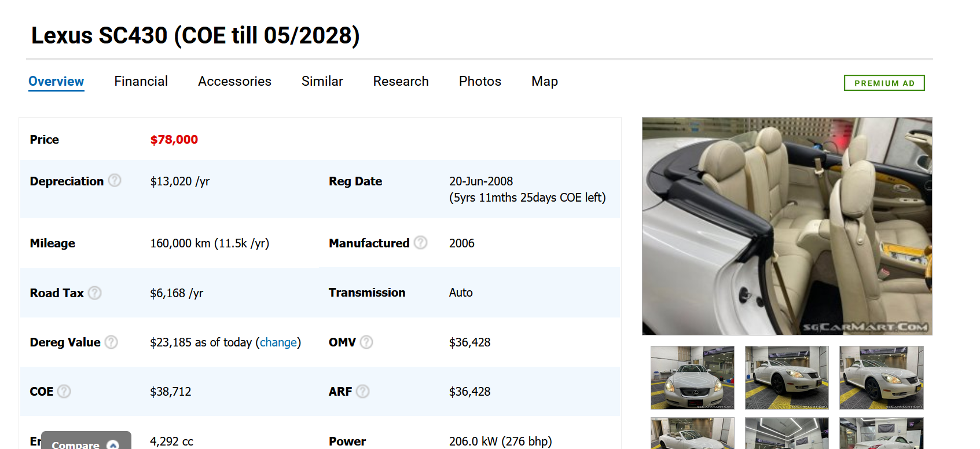Select the first front-view car thumbnail
This screenshot has width=980, height=449.
(x=692, y=378)
